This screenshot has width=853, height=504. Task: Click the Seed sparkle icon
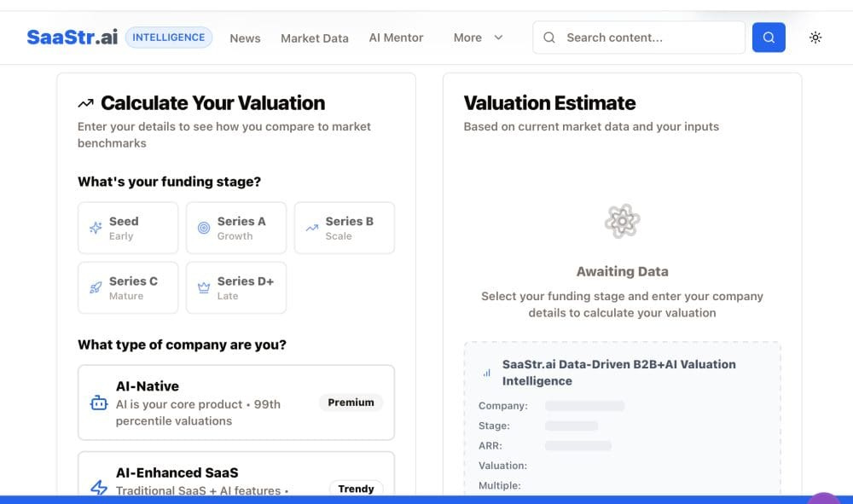coord(96,228)
